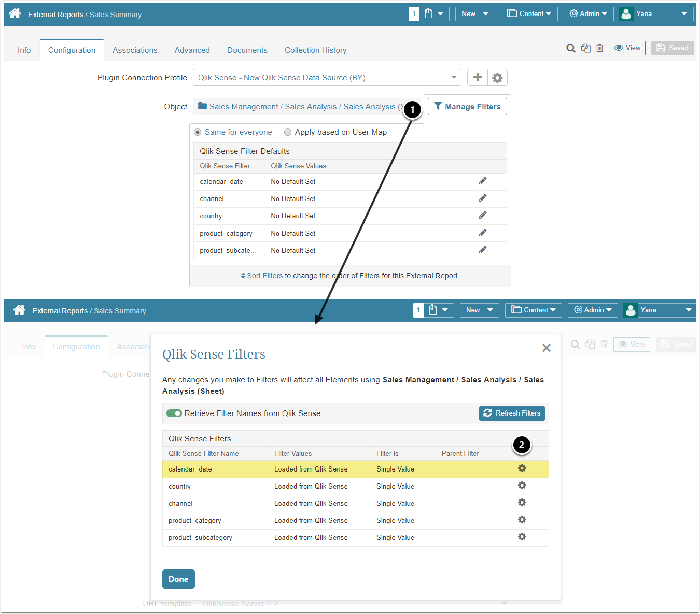Open the gear settings for the channel filter
The width and height of the screenshot is (700, 614).
522,503
